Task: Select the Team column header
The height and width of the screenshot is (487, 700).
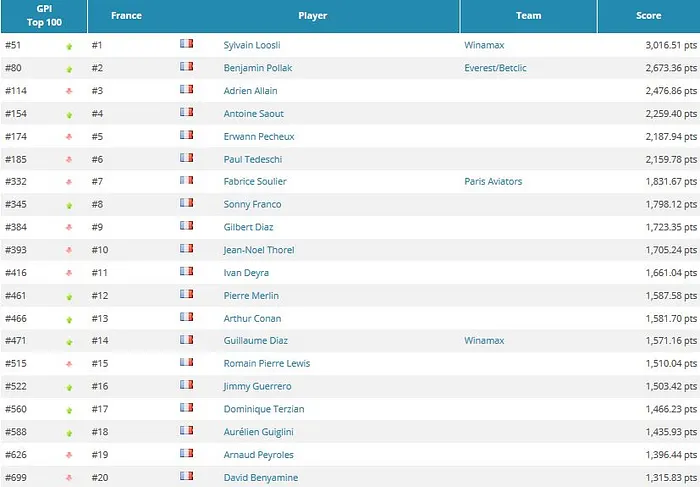Action: click(528, 16)
